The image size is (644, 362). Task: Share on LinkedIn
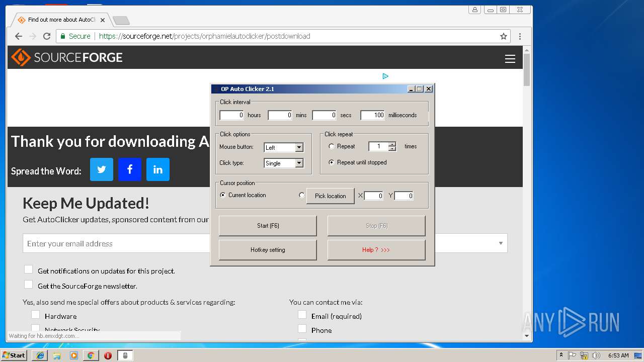(x=158, y=169)
